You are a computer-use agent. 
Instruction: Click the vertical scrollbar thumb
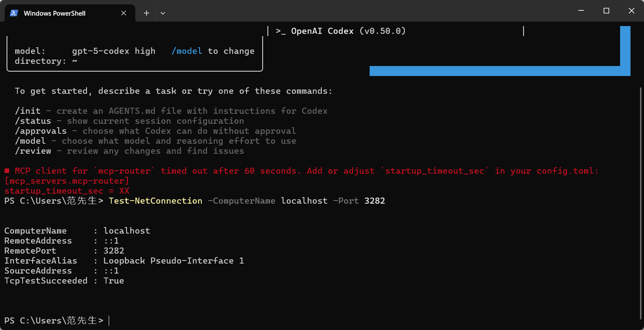[641, 203]
